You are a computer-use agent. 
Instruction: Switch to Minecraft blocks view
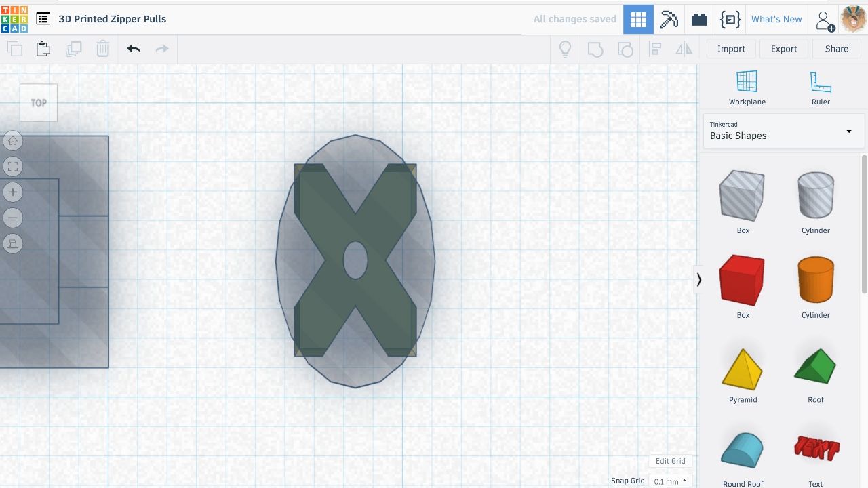tap(669, 19)
